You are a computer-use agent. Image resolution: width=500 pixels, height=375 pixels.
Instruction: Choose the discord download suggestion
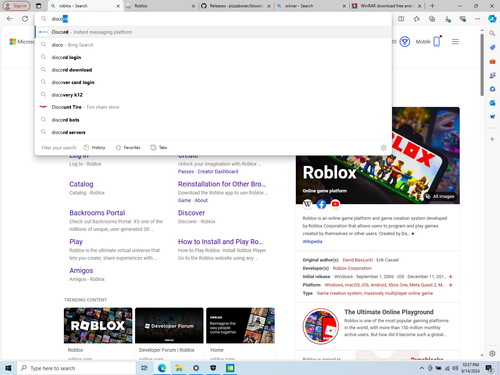pyautogui.click(x=213, y=70)
